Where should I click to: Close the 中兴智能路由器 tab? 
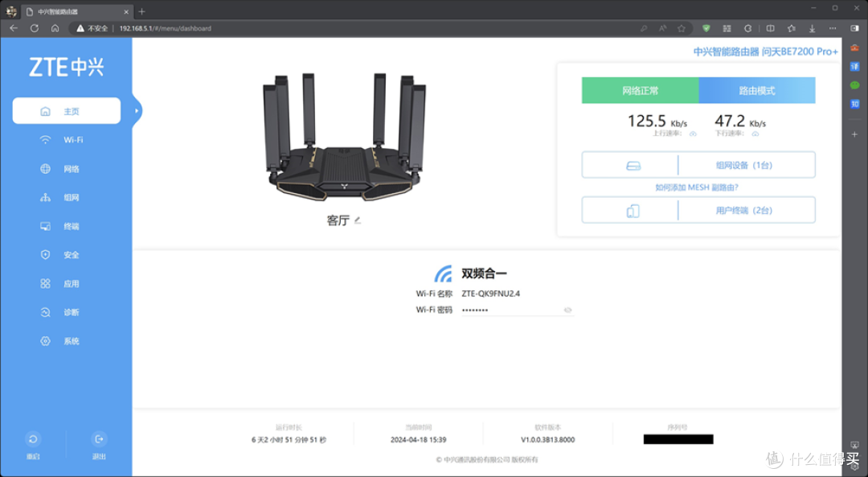click(x=126, y=11)
